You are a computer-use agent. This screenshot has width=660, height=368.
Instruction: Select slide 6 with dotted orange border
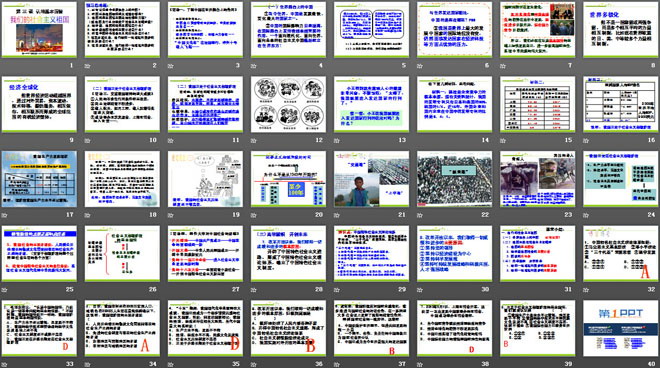coord(455,29)
